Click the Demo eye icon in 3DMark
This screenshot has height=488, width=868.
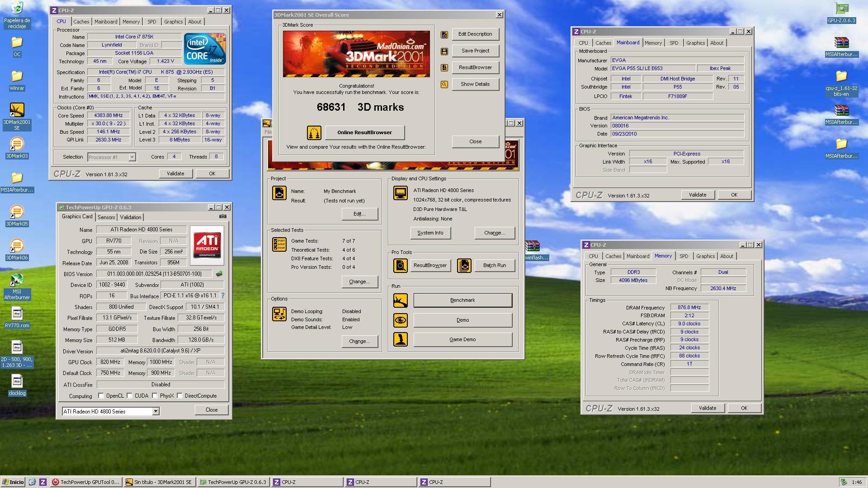(x=401, y=320)
